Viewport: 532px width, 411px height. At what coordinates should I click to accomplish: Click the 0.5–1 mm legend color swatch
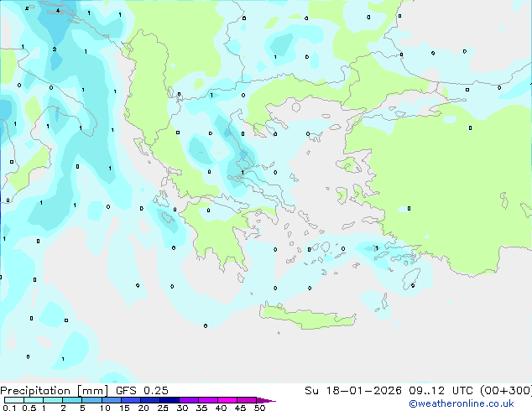[x=34, y=400]
